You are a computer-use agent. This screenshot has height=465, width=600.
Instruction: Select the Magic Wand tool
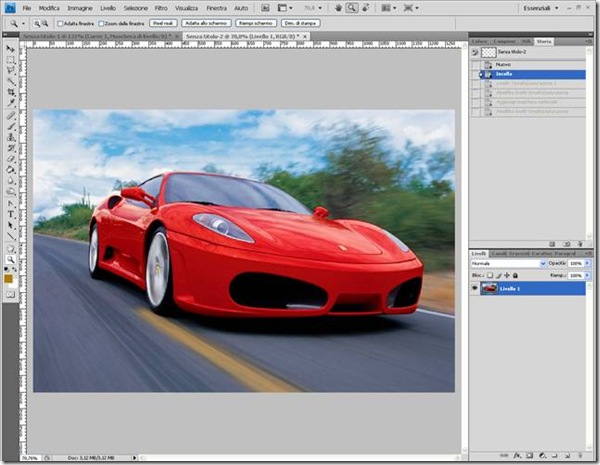click(x=10, y=82)
